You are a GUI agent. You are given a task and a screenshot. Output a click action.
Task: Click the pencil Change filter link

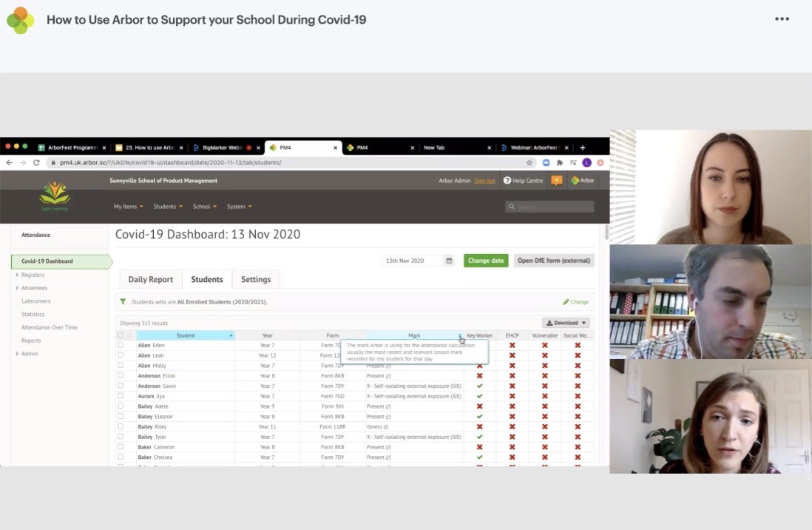tap(575, 302)
